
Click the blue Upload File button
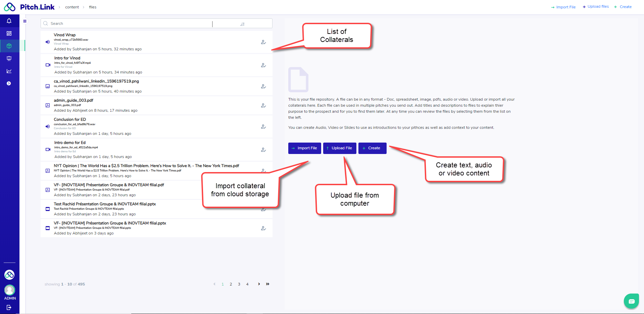339,148
